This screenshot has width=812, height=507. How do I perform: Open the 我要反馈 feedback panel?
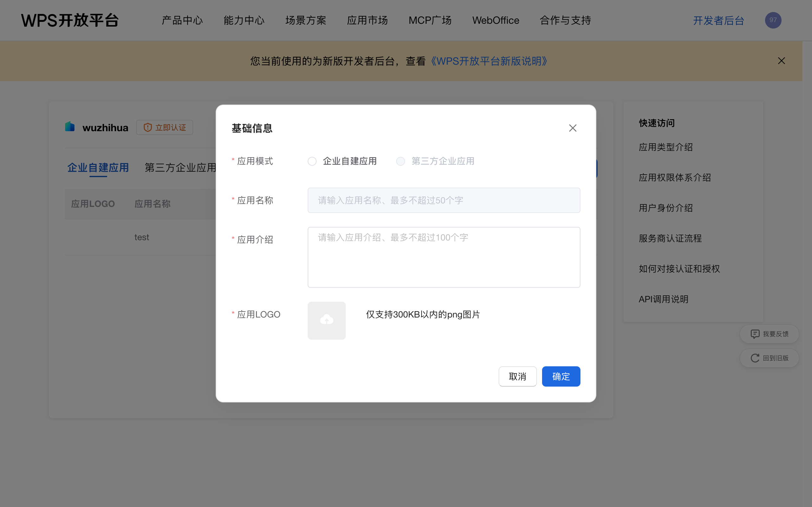point(769,334)
